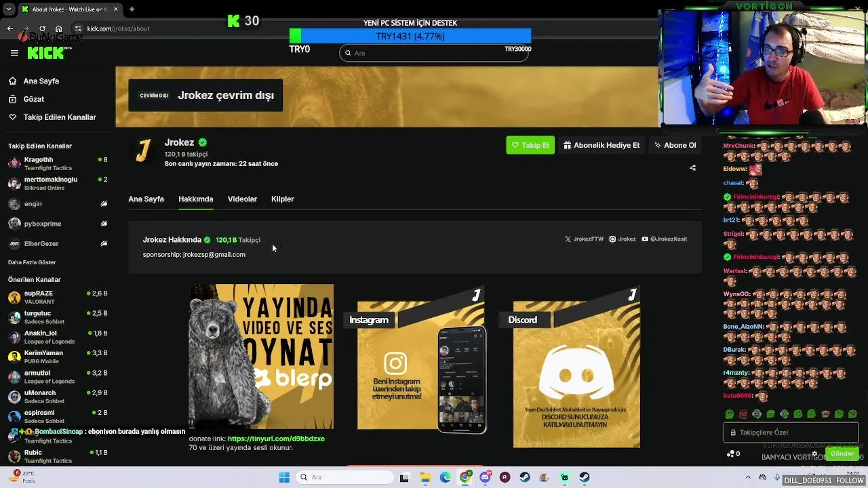Click the Takip Et follow button
868x488 pixels.
(x=530, y=145)
